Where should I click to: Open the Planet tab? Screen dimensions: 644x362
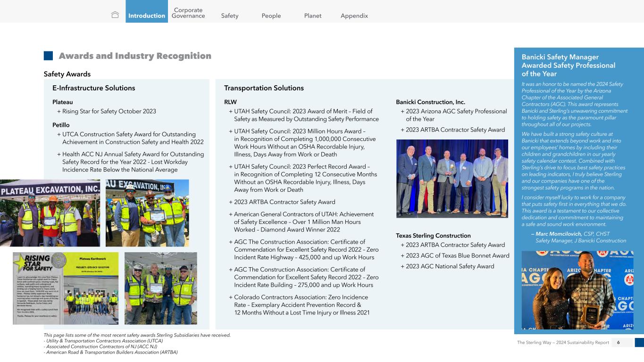tap(313, 16)
